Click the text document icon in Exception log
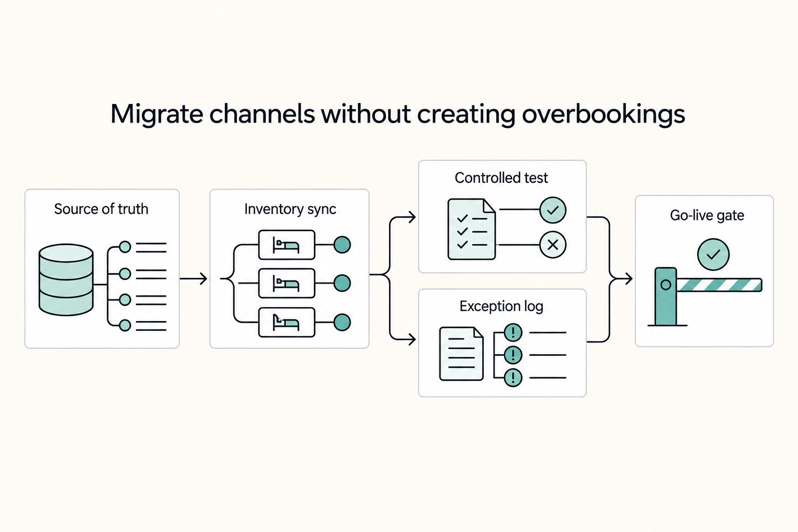 click(461, 354)
